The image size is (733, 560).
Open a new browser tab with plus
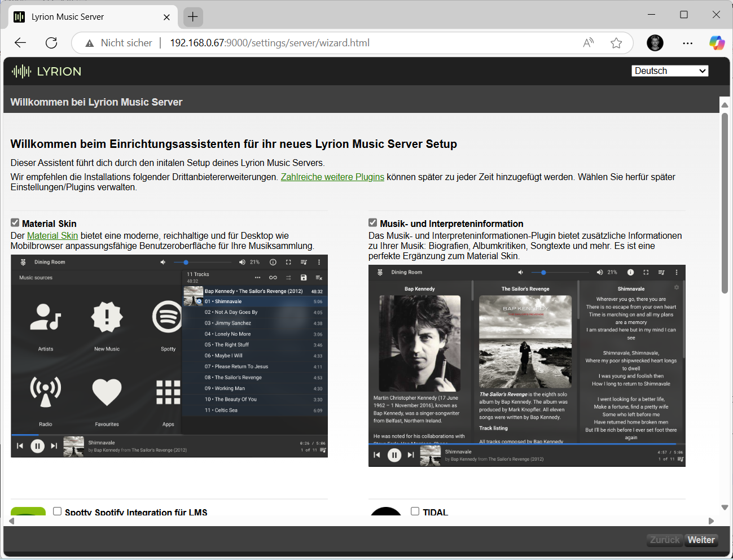tap(193, 17)
